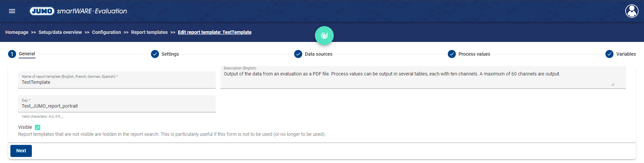This screenshot has height=163, width=644.
Task: Uncheck the Visible checkbox
Action: click(x=38, y=127)
